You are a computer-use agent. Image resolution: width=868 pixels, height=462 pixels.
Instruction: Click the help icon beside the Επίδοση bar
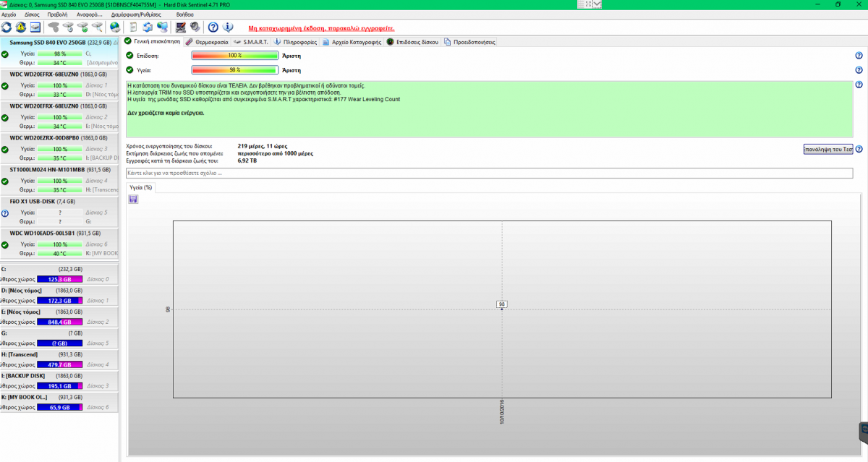[859, 56]
